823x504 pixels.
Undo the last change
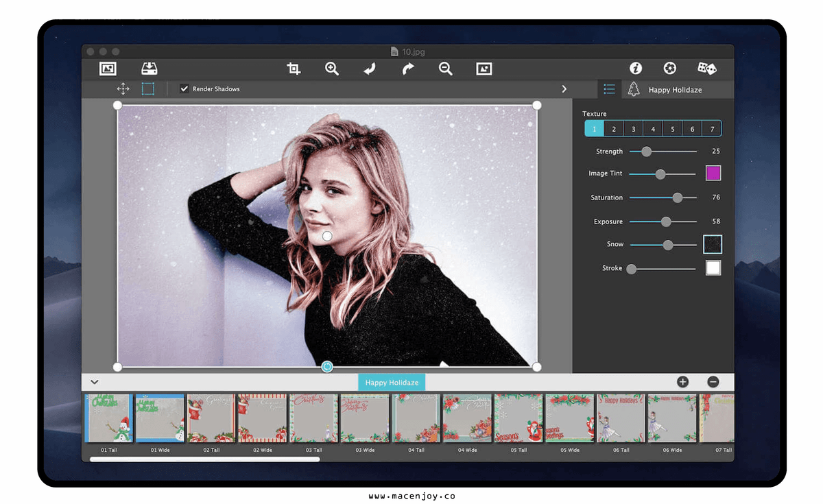370,69
